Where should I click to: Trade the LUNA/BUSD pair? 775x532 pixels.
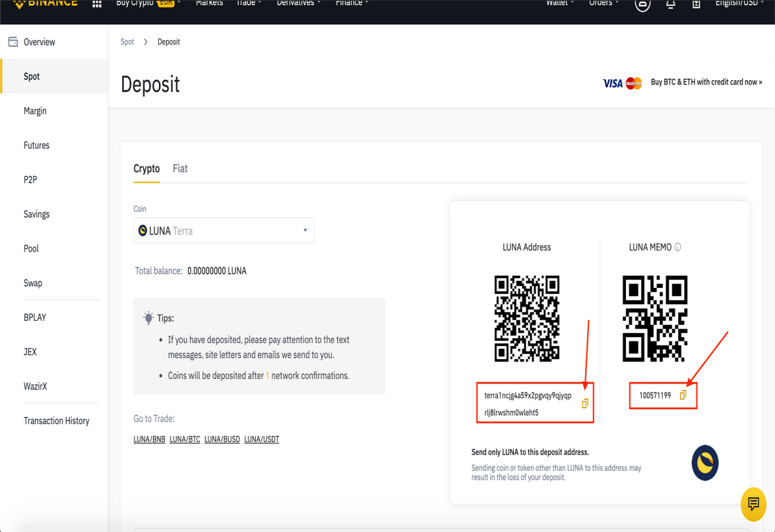[222, 440]
